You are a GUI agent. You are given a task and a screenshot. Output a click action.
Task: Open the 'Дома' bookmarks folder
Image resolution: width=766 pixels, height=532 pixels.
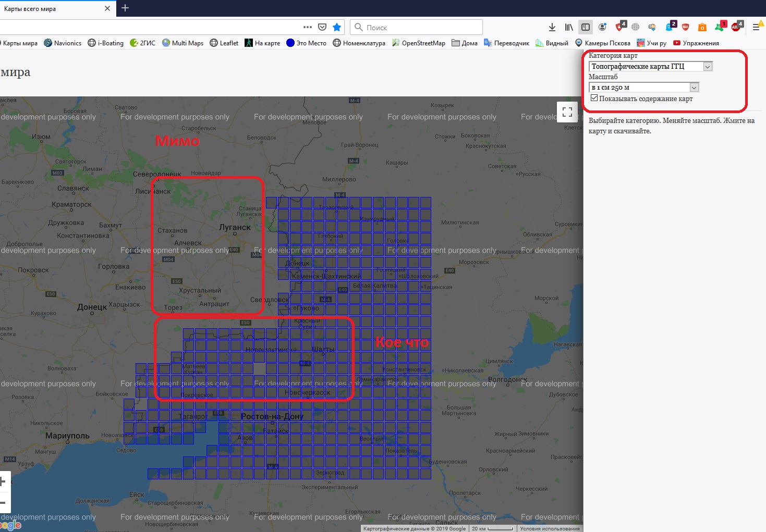coord(465,43)
